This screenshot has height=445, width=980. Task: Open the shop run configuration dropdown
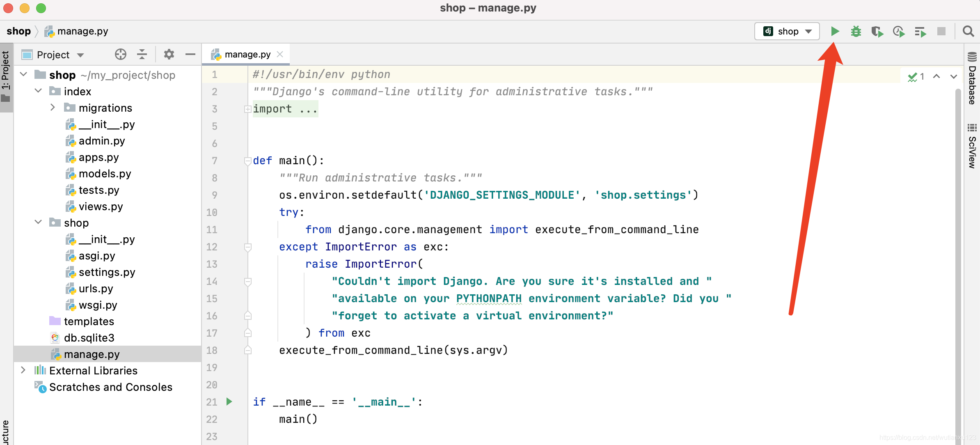(787, 31)
